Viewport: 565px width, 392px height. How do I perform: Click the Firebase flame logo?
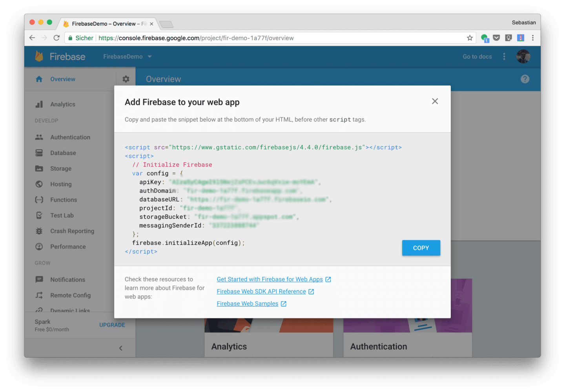click(39, 56)
